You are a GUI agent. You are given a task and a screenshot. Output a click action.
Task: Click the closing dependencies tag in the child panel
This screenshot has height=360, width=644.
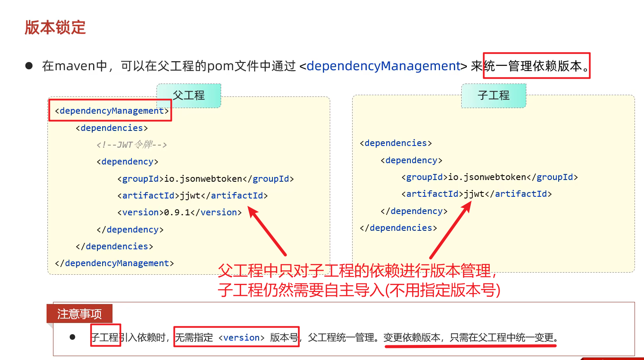coord(398,228)
